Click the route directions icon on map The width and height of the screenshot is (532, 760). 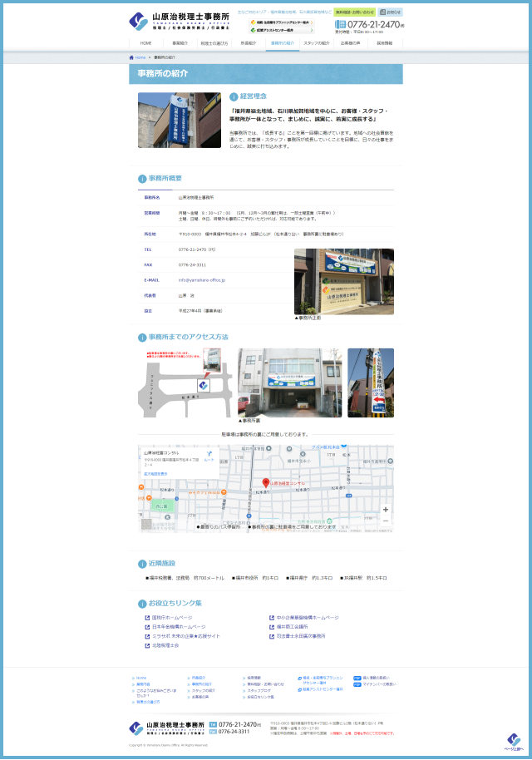[x=209, y=454]
